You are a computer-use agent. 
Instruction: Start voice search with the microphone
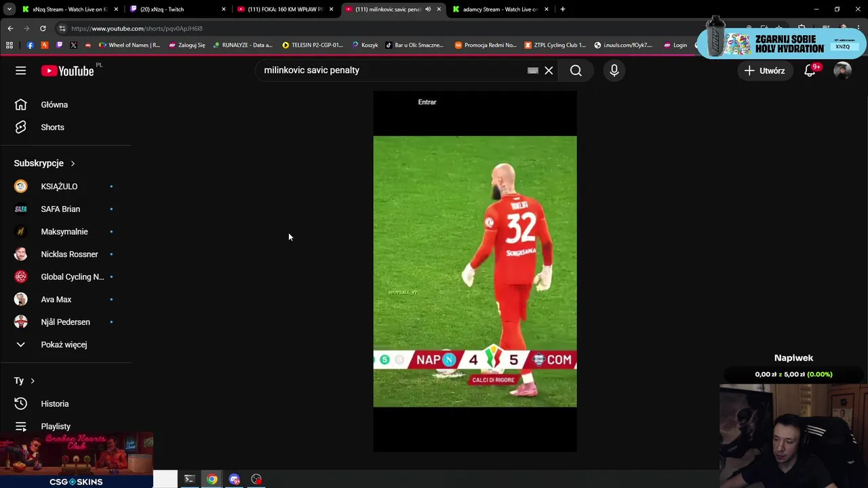tap(614, 70)
